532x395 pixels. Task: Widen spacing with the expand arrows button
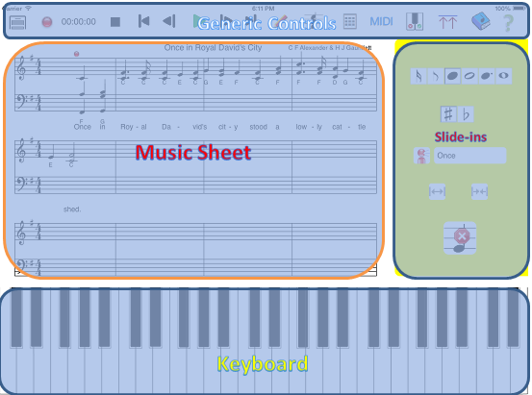coord(437,192)
